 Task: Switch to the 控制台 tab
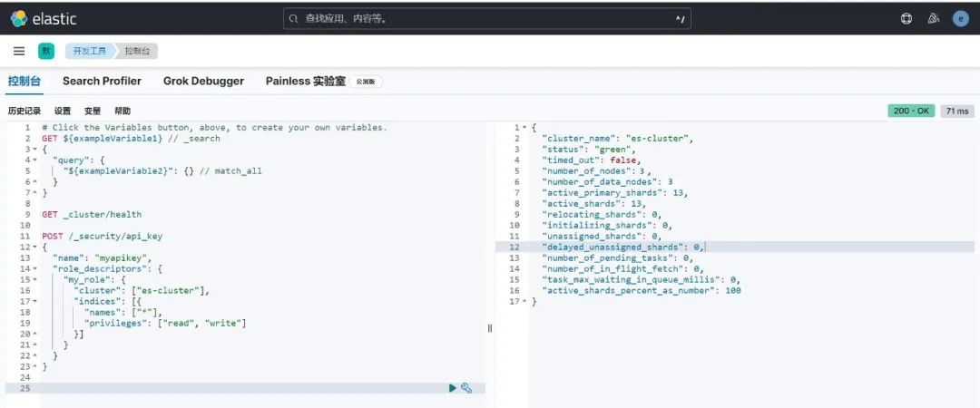point(24,82)
